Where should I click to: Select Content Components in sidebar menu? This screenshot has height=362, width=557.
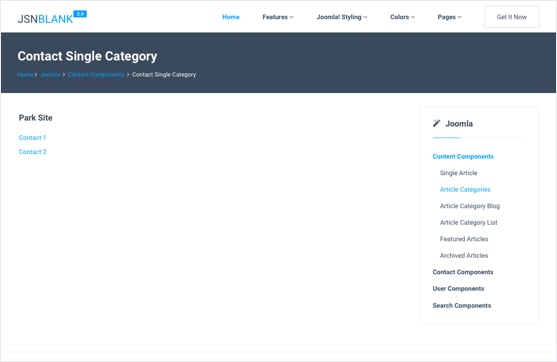click(x=463, y=156)
